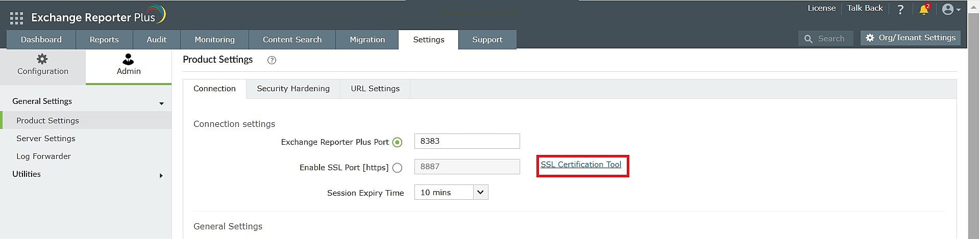Click the Product Settings page title
Viewport: 980px width, 239px height.
point(217,60)
